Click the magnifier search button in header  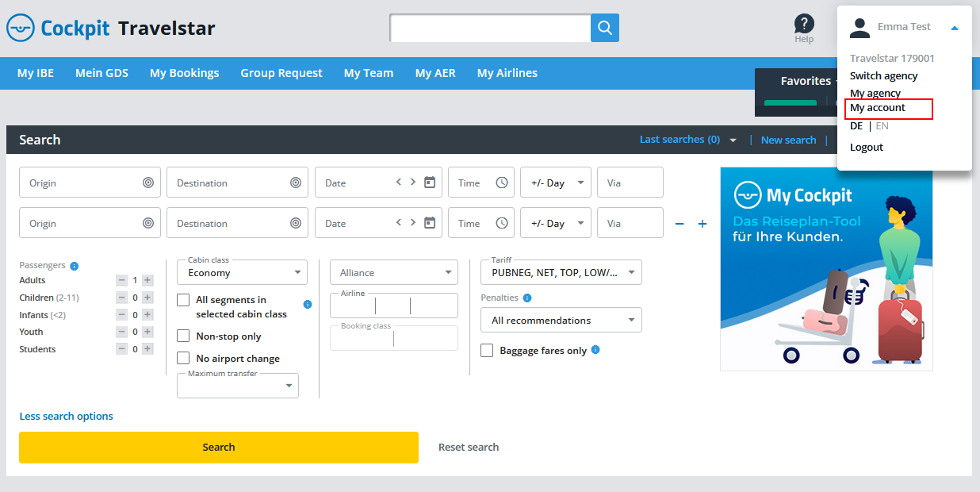[605, 28]
